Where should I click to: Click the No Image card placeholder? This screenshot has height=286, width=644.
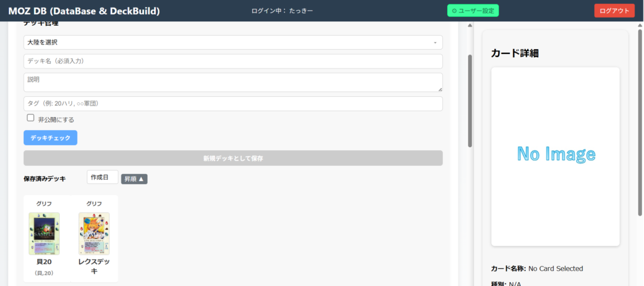555,157
